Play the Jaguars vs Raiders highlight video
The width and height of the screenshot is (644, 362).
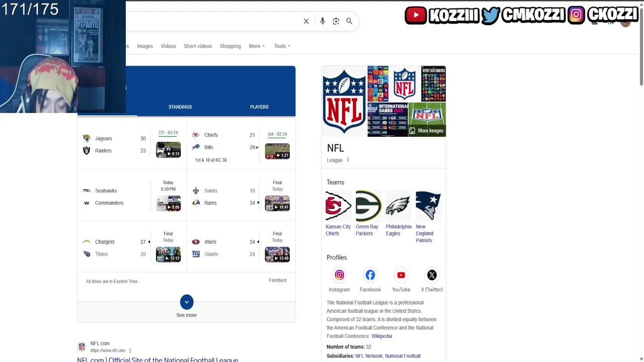click(x=169, y=150)
